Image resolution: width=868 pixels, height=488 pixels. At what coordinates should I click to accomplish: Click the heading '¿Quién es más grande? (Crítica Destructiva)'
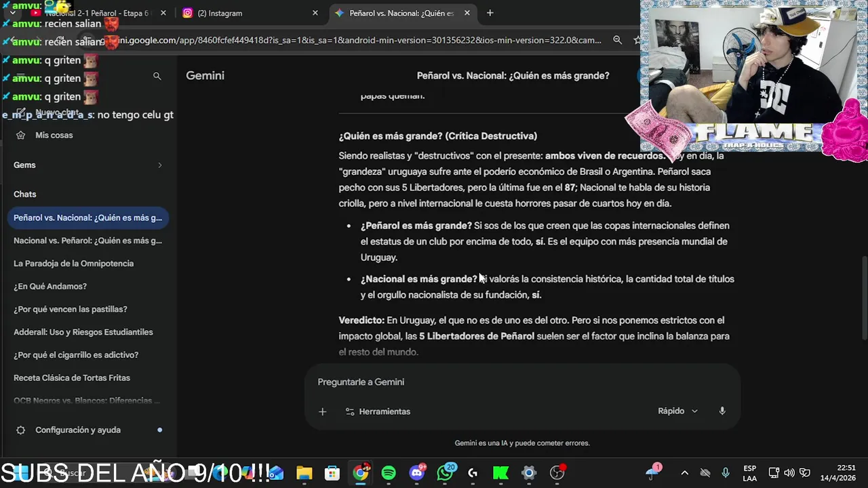(x=438, y=136)
